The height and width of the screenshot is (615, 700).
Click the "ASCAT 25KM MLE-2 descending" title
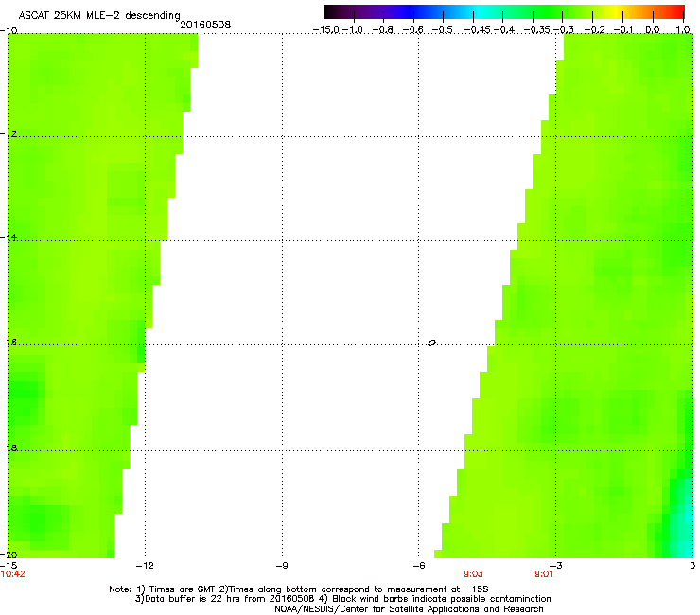point(99,16)
